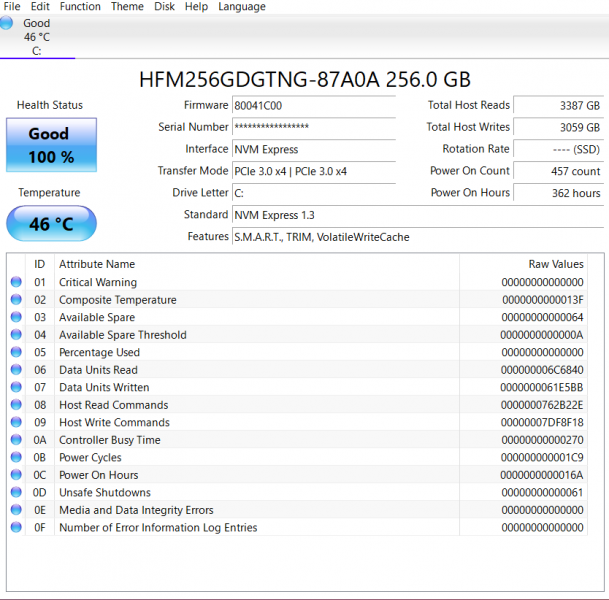The height and width of the screenshot is (600, 609).
Task: Click the Good 100 % health status button
Action: pos(51,145)
